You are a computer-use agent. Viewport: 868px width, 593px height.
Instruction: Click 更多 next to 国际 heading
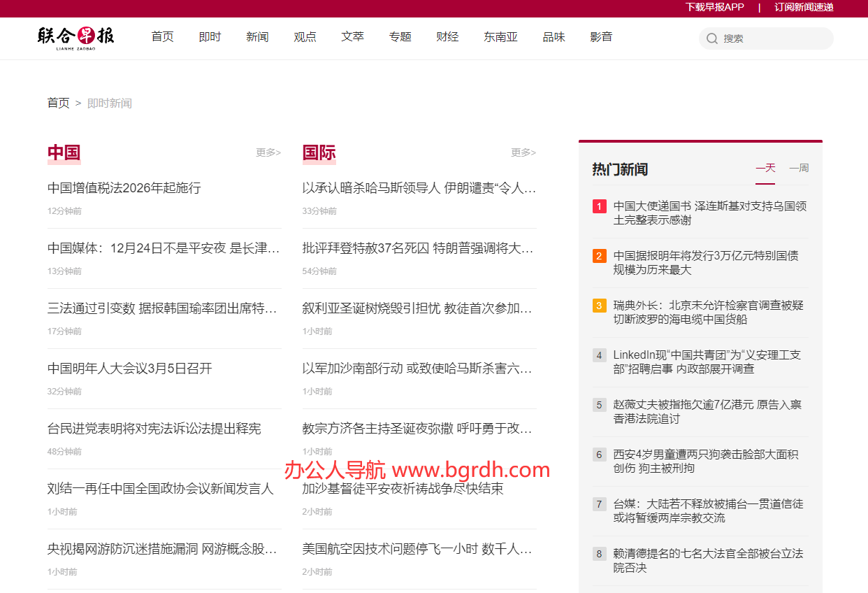[523, 152]
